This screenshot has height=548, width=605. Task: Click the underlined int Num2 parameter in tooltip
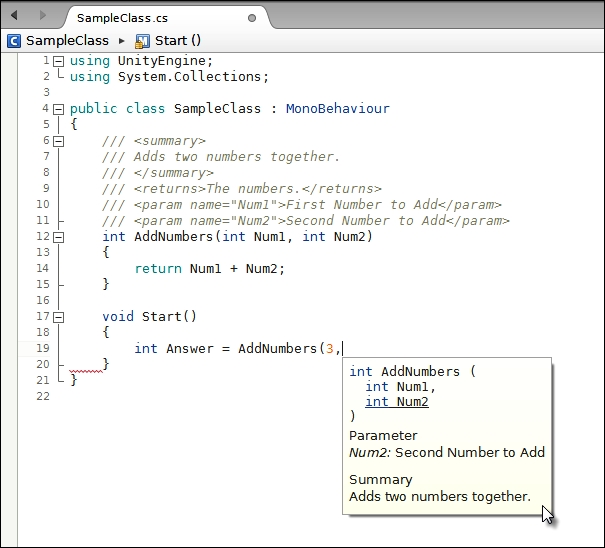(397, 402)
